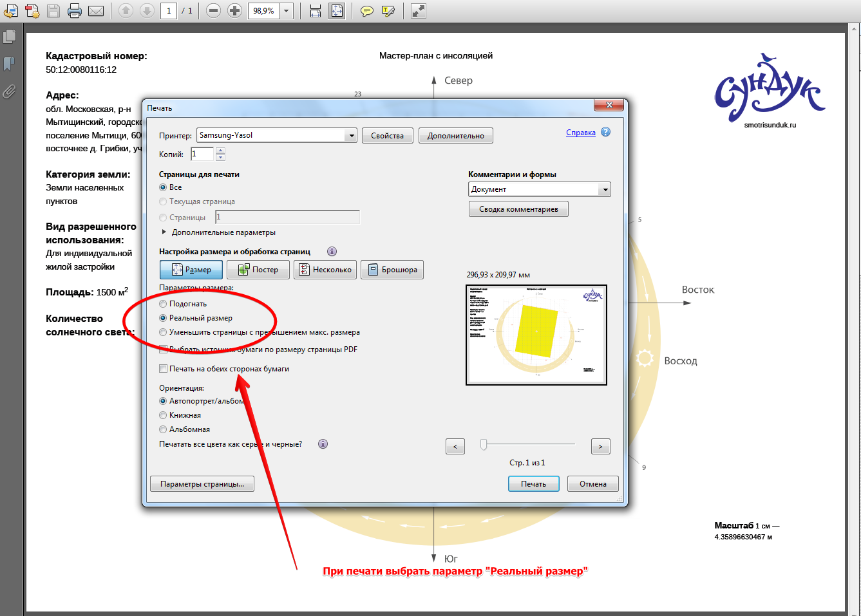Add a sticky note comment
Image resolution: width=861 pixels, height=616 pixels.
coord(367,11)
